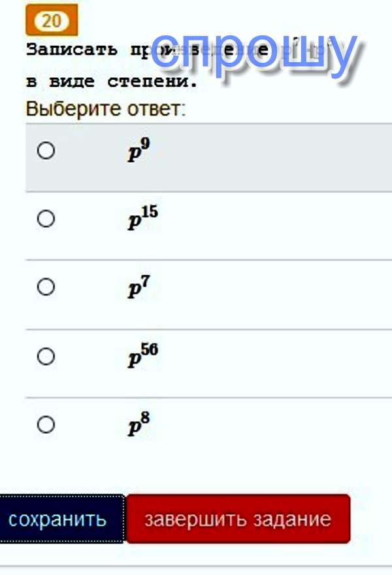The height and width of the screenshot is (575, 392).
Task: Click the word Записать in the question
Action: coord(63,50)
